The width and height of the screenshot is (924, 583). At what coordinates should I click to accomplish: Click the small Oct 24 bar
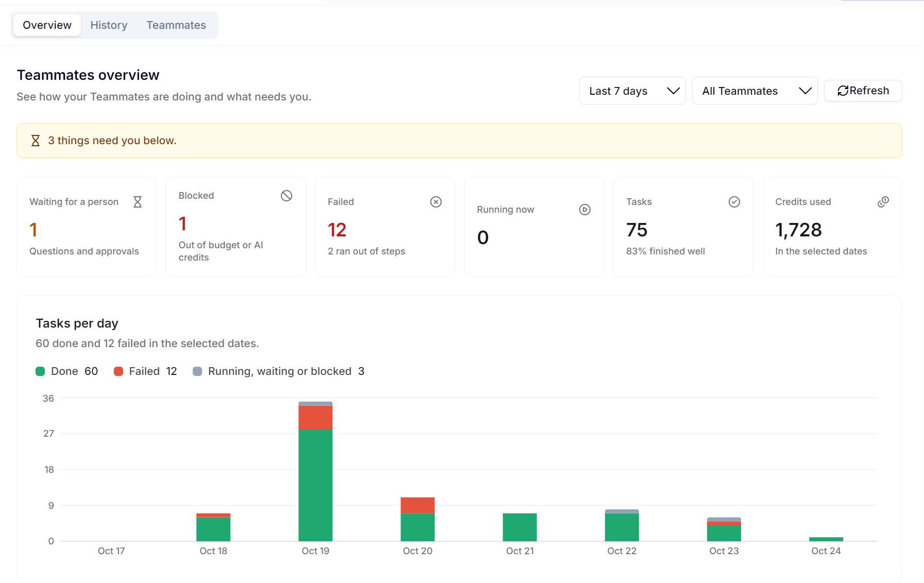click(x=826, y=539)
